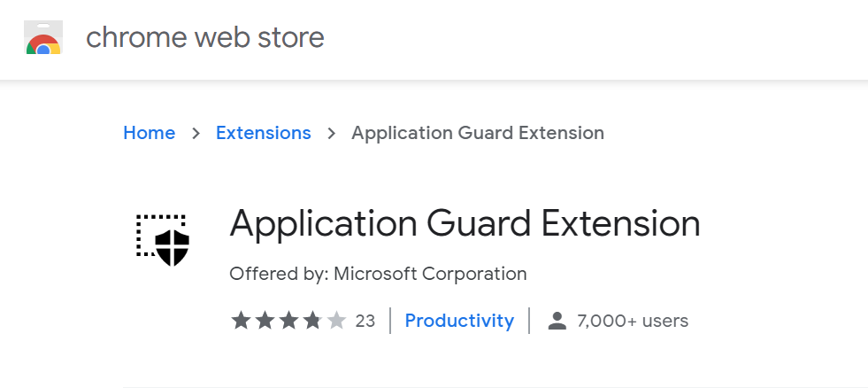Viewport: 868px width, 388px height.
Task: Open the Productivity category link
Action: [x=459, y=321]
